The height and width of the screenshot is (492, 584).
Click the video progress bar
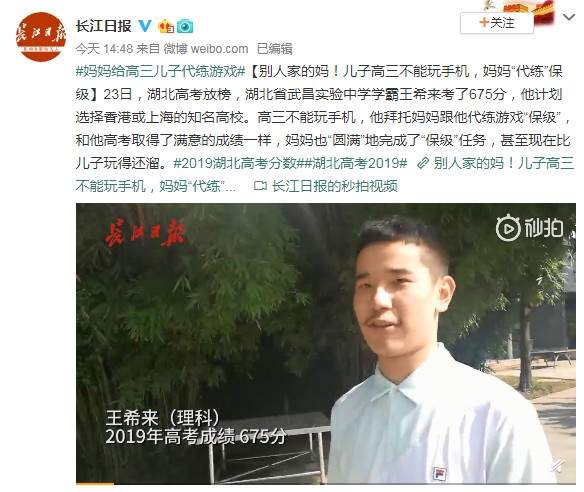pos(326,483)
